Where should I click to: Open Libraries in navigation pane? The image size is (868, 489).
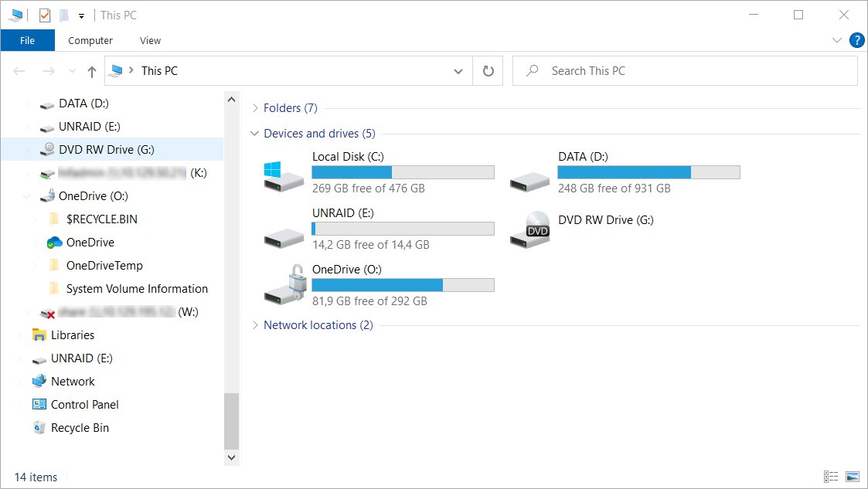pos(73,335)
